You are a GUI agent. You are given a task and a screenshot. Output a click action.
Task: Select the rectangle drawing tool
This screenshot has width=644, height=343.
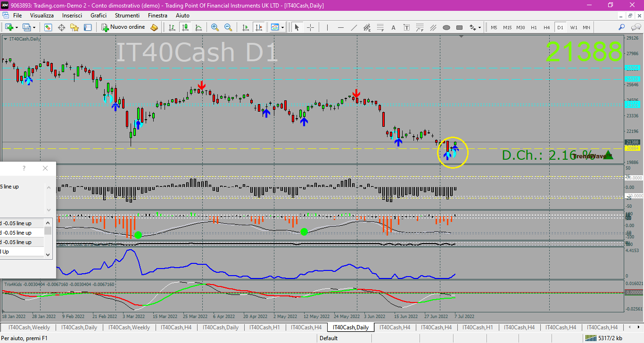pos(459,27)
